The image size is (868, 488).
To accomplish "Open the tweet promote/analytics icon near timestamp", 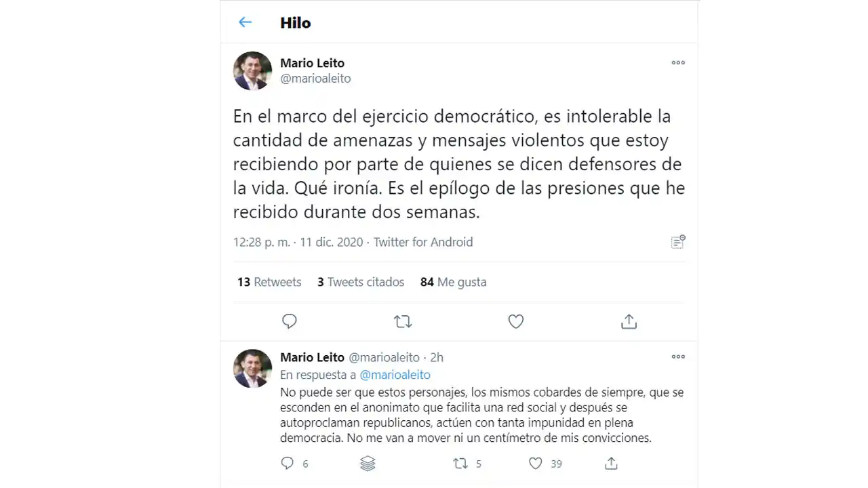I will point(678,242).
